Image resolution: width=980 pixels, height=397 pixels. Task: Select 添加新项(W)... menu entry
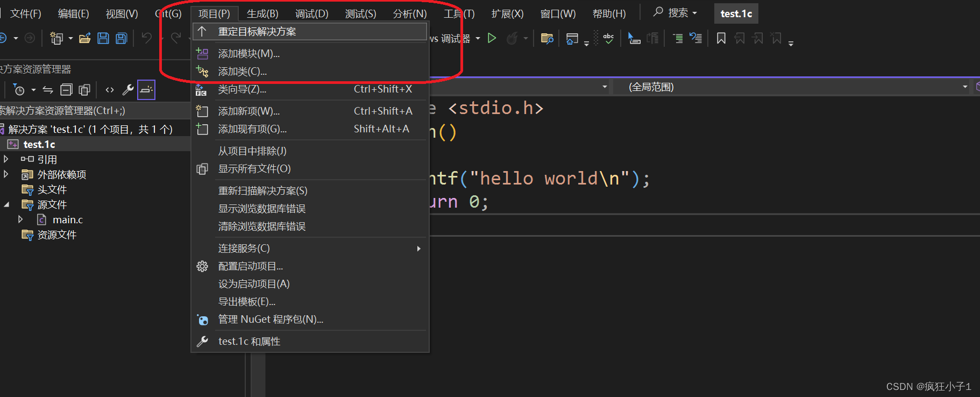tap(310, 111)
